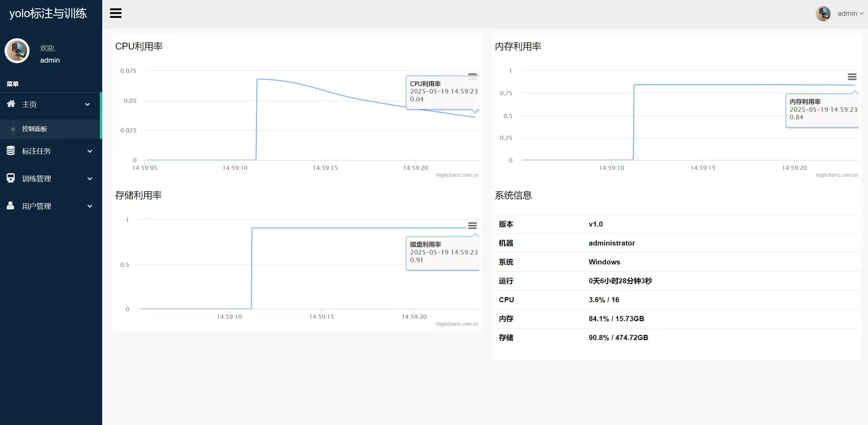Screen dimensions: 868x425
Task: Open the hamburger navigation menu
Action: (115, 13)
